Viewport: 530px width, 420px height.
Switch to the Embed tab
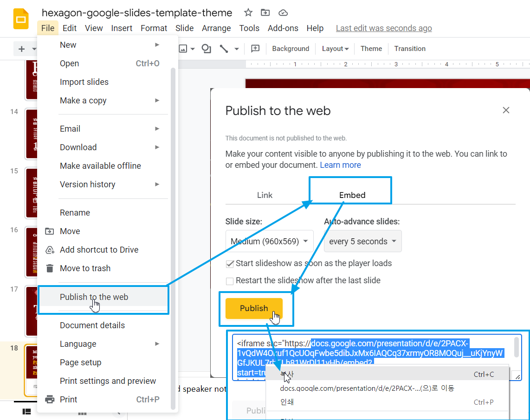(x=352, y=195)
